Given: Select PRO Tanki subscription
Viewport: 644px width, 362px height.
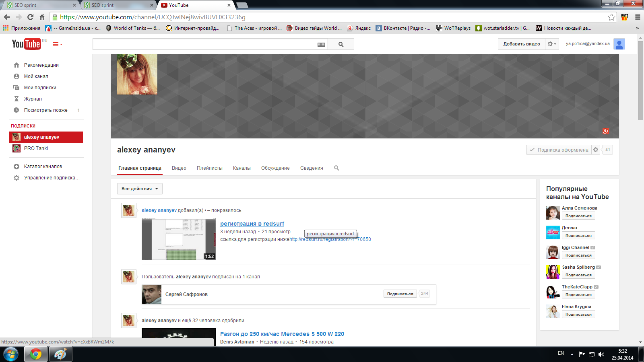Looking at the screenshot, I should pos(46,148).
